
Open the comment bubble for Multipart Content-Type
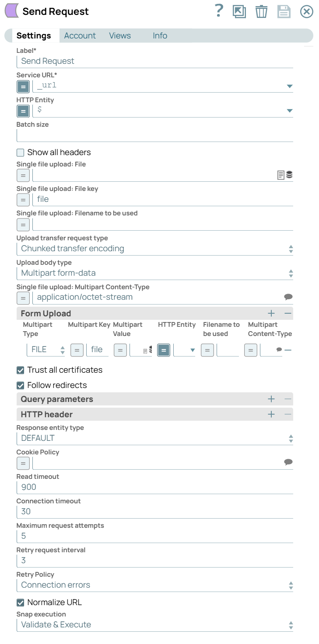288,297
